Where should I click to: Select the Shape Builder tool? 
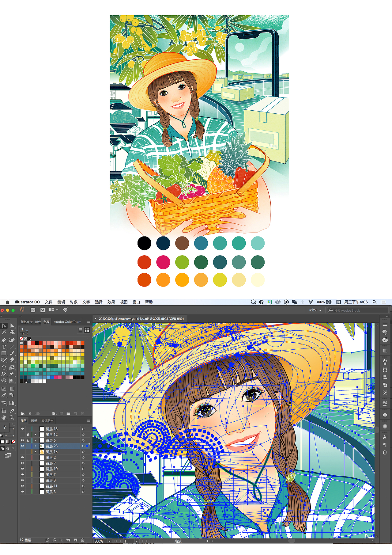(x=4, y=381)
